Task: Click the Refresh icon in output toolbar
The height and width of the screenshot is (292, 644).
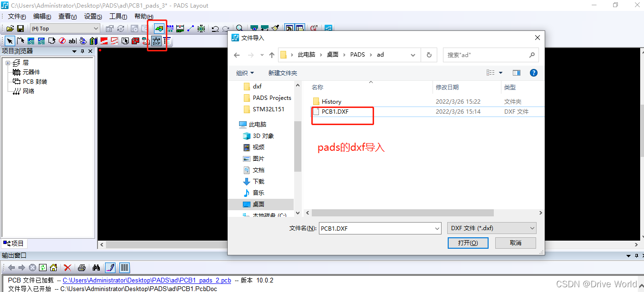Action: (x=43, y=268)
